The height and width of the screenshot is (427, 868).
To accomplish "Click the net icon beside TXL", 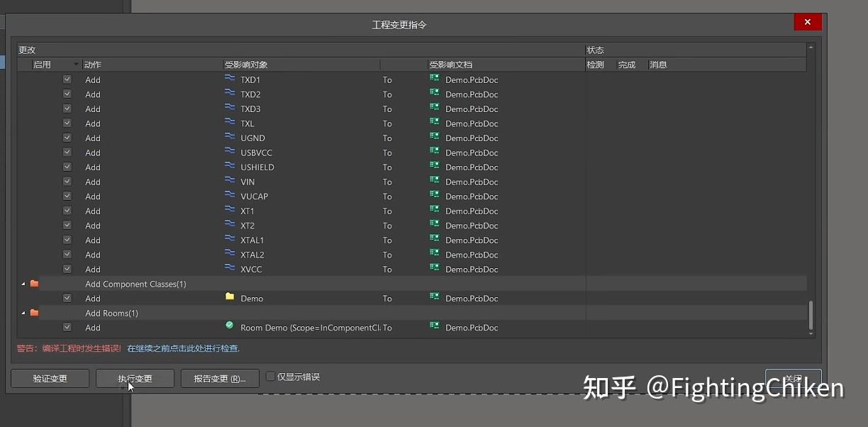I will click(x=230, y=122).
